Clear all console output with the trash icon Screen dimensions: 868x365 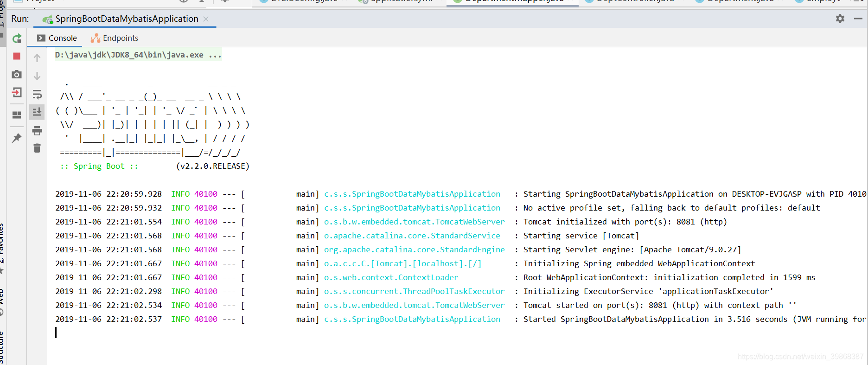[x=37, y=148]
